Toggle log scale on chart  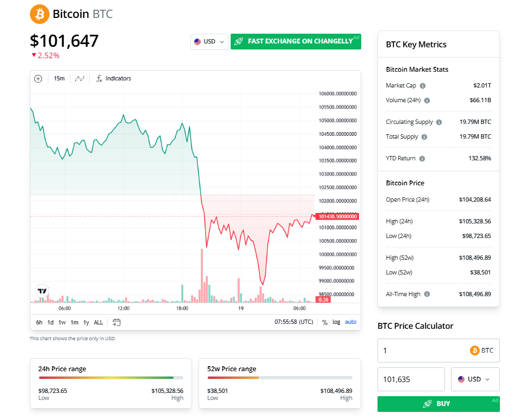coord(336,322)
